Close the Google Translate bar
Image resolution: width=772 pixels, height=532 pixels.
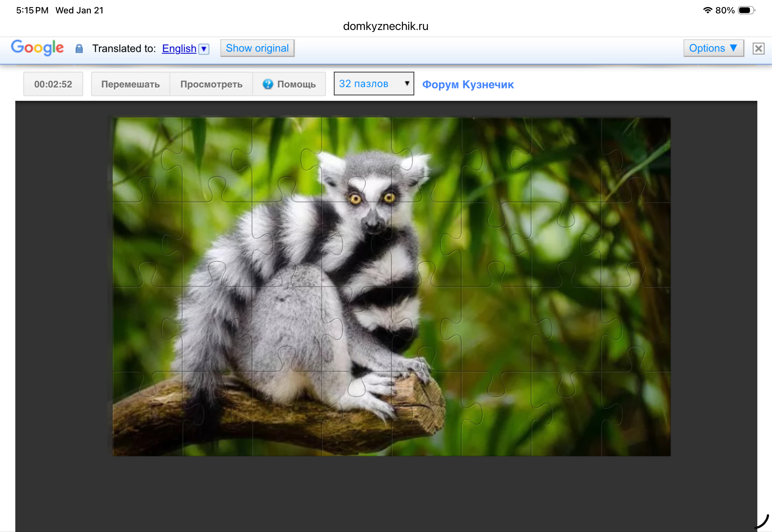[758, 49]
